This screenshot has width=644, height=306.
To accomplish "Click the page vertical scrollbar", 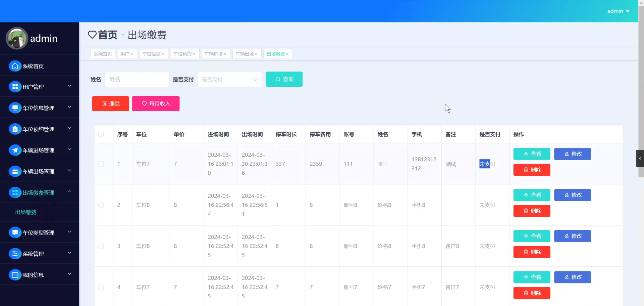I will tap(641, 91).
